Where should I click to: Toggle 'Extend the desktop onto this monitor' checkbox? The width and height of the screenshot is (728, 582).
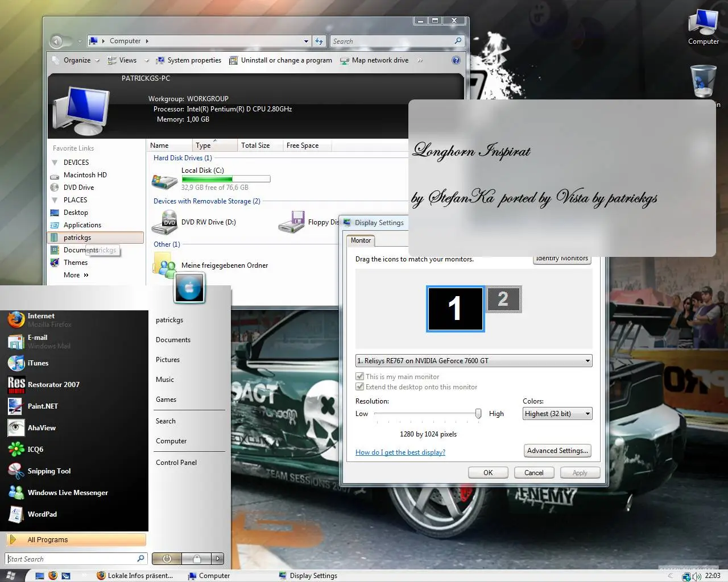(359, 386)
